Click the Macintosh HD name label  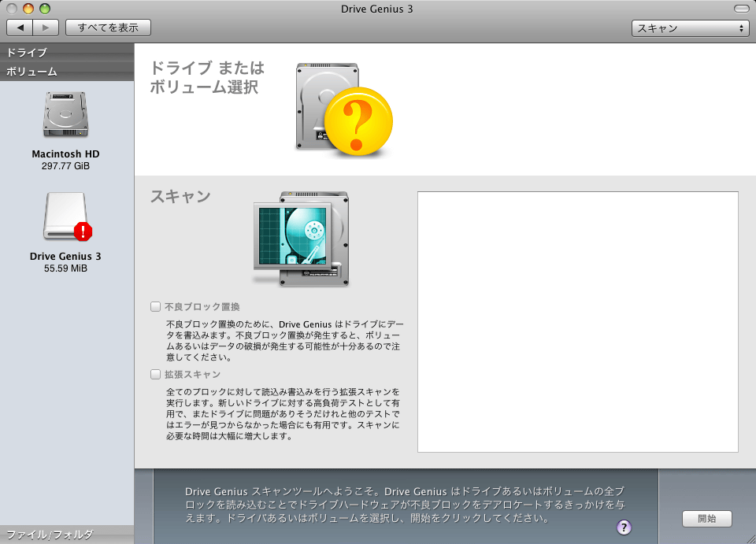[65, 154]
